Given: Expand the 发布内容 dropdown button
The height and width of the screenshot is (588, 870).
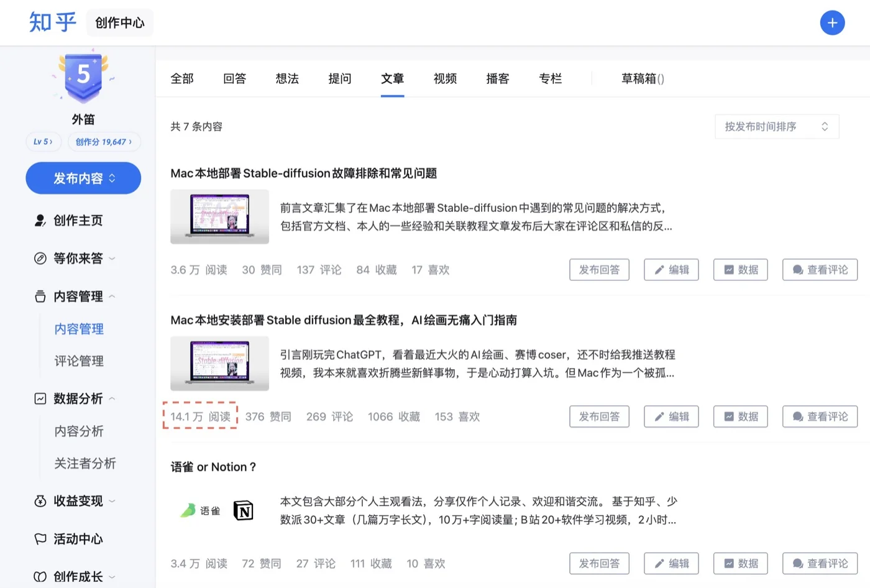Looking at the screenshot, I should pyautogui.click(x=83, y=178).
